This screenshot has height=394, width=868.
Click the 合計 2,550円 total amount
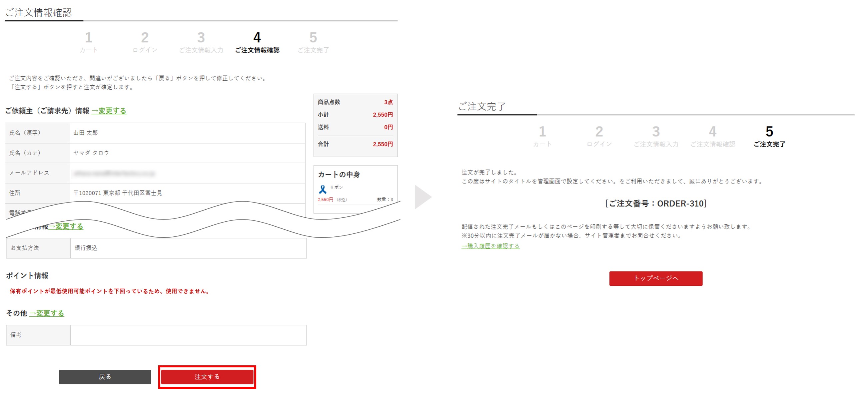(383, 144)
